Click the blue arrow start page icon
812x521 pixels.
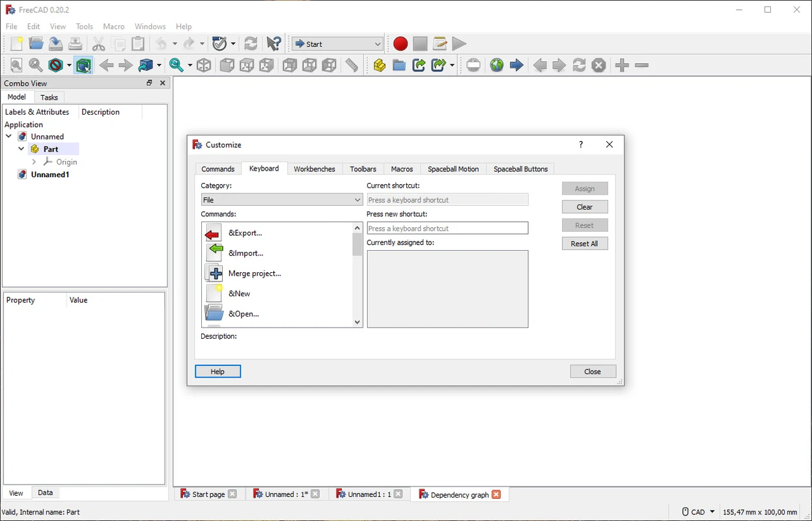[516, 65]
